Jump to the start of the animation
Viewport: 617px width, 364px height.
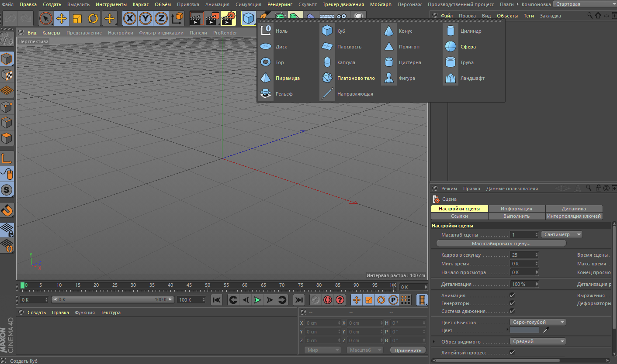pyautogui.click(x=217, y=300)
